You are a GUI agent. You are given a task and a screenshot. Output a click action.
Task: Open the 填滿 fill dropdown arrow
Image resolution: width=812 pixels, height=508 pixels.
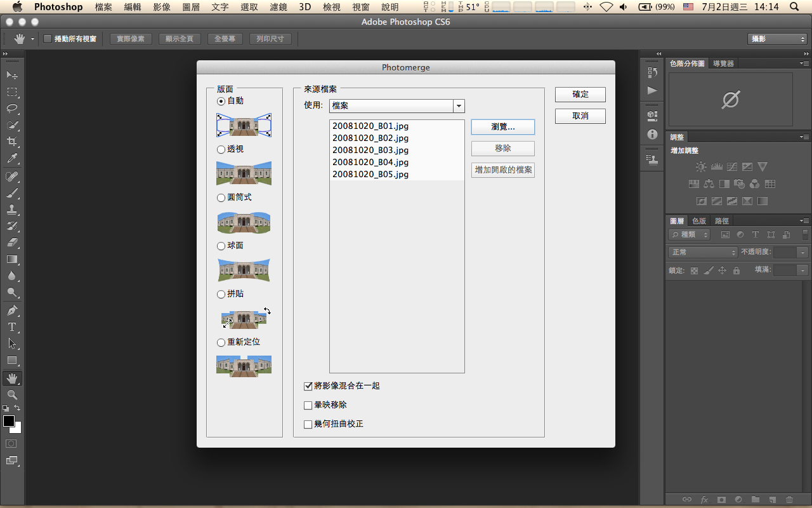[x=803, y=270]
